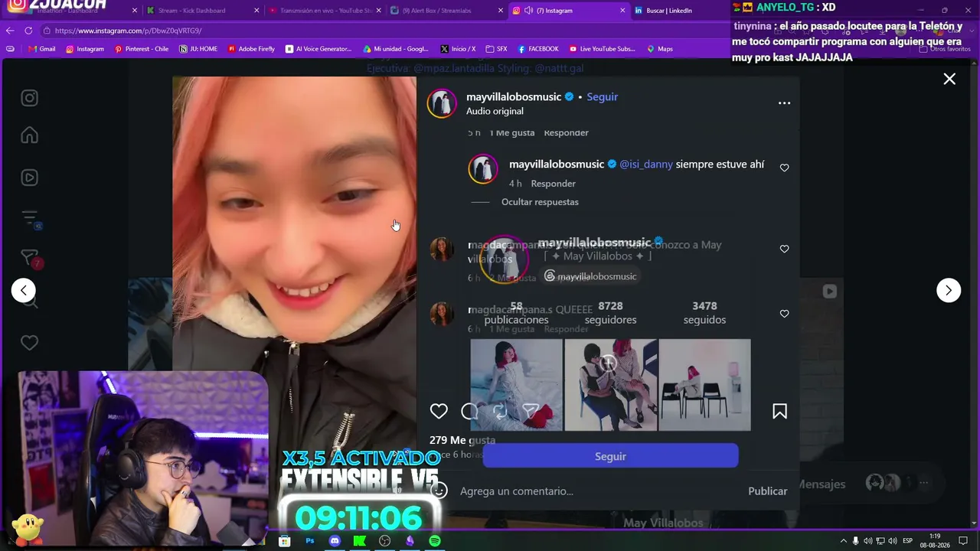Collapse replies with Ocultar respuestas
Viewport: 980px width, 551px height.
click(x=540, y=202)
